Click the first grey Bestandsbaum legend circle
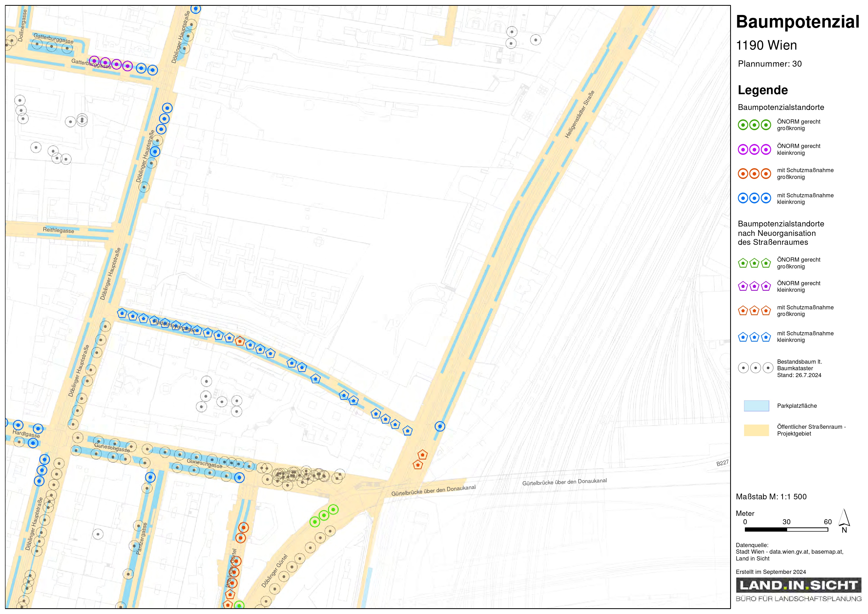 tap(743, 368)
